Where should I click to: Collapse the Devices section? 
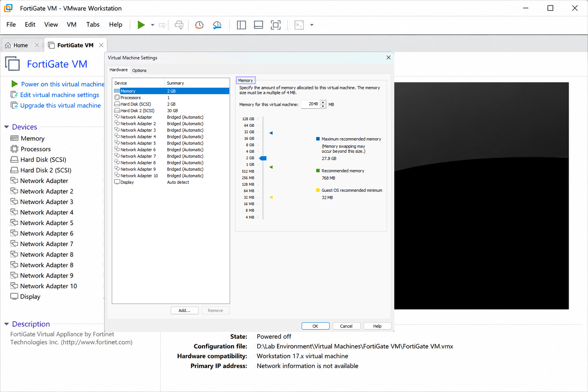pos(7,127)
